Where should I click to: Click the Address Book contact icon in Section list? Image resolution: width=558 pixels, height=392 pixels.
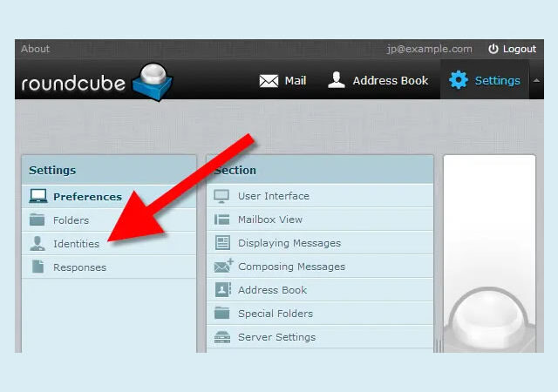[x=223, y=289]
